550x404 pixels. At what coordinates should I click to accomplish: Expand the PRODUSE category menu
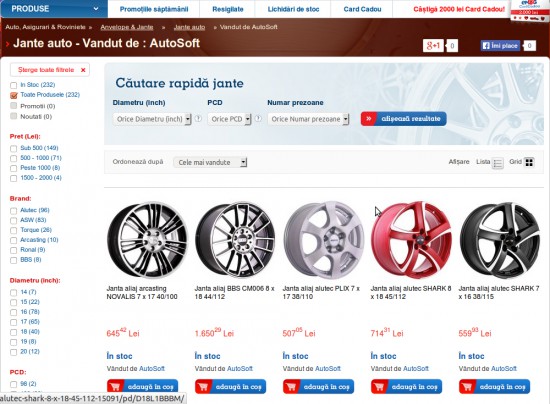tap(54, 9)
